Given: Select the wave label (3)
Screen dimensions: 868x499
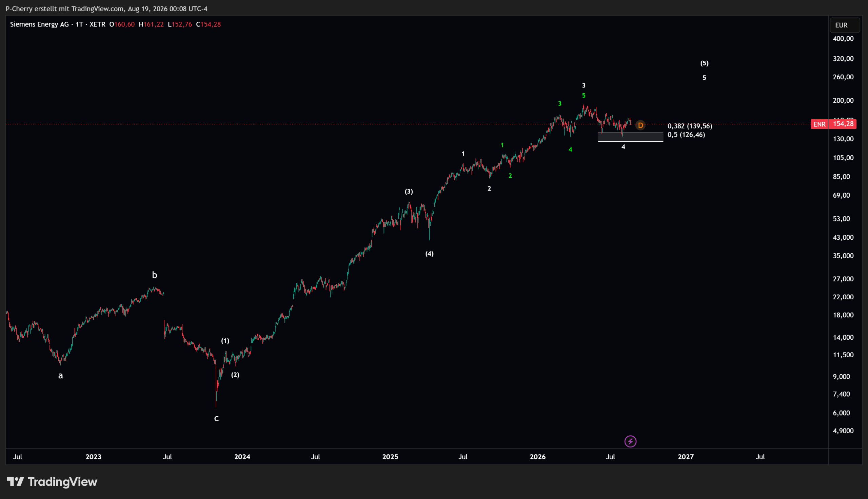Looking at the screenshot, I should tap(409, 192).
